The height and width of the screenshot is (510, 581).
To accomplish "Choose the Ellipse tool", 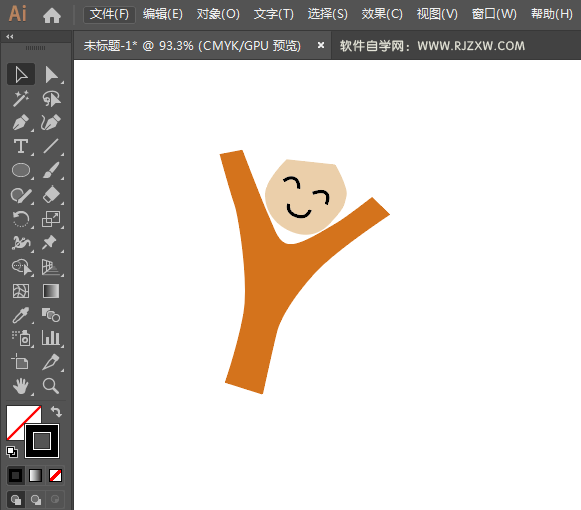I will pyautogui.click(x=21, y=170).
